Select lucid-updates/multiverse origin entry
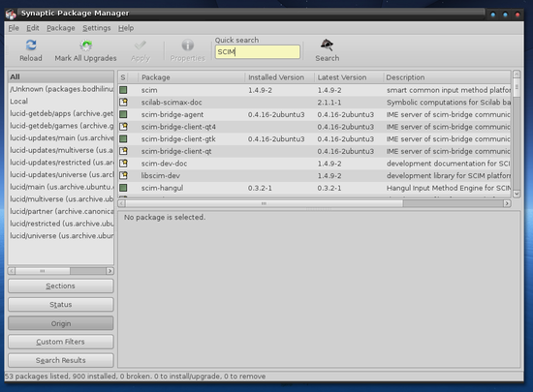The height and width of the screenshot is (392, 533). tap(61, 150)
